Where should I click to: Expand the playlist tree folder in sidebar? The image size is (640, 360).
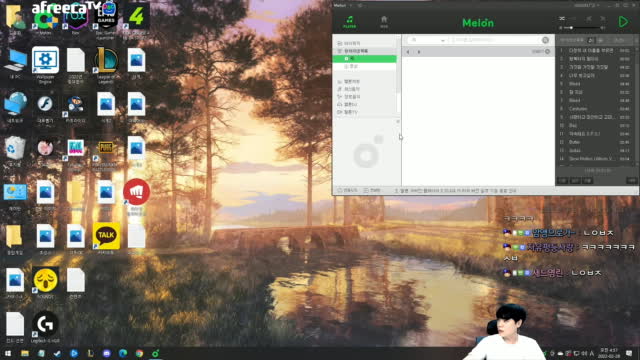(340, 51)
